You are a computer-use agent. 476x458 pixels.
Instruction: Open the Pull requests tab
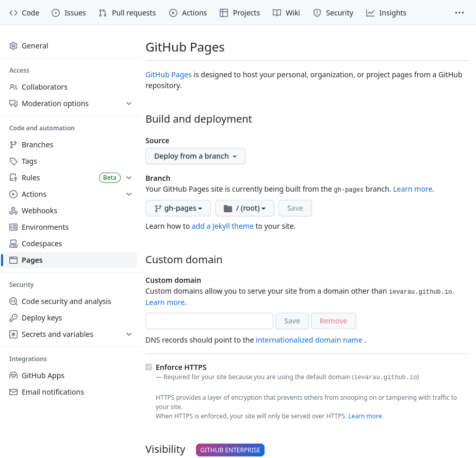click(x=127, y=13)
